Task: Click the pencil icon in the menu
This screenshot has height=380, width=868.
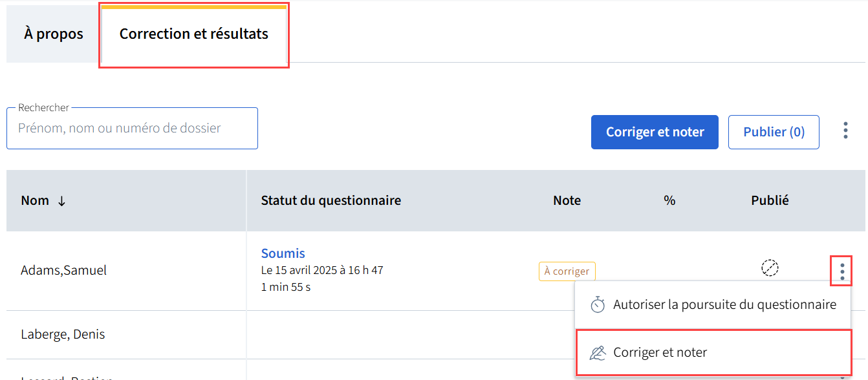Action: (598, 353)
